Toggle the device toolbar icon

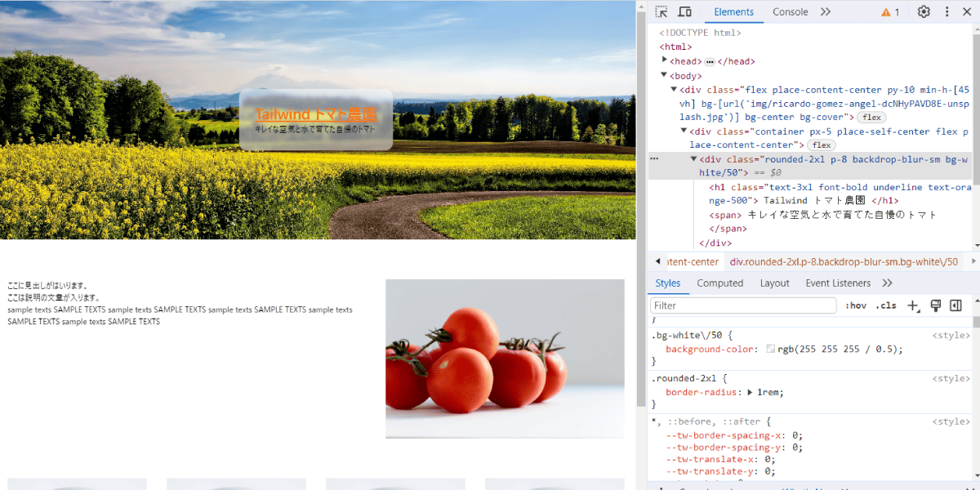point(685,12)
